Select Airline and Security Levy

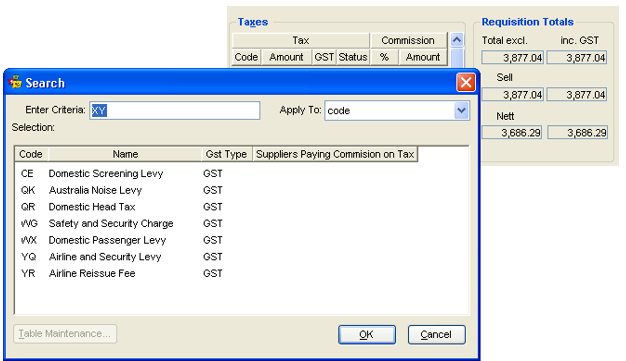(x=105, y=257)
